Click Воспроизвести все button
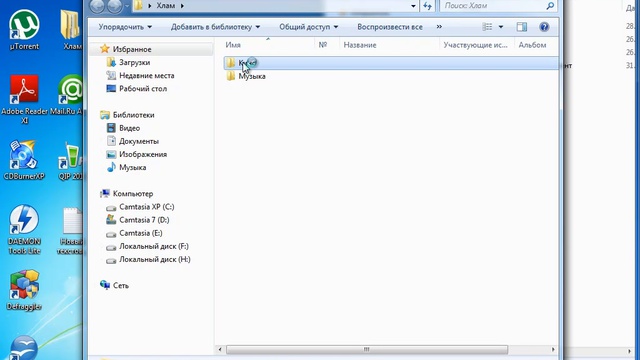This screenshot has width=640, height=360. (x=390, y=27)
